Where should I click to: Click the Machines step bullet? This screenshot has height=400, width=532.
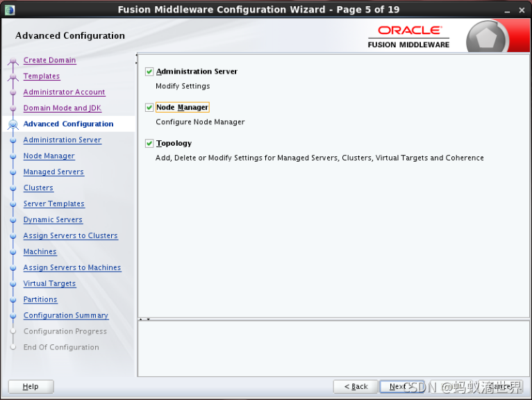pyautogui.click(x=13, y=252)
